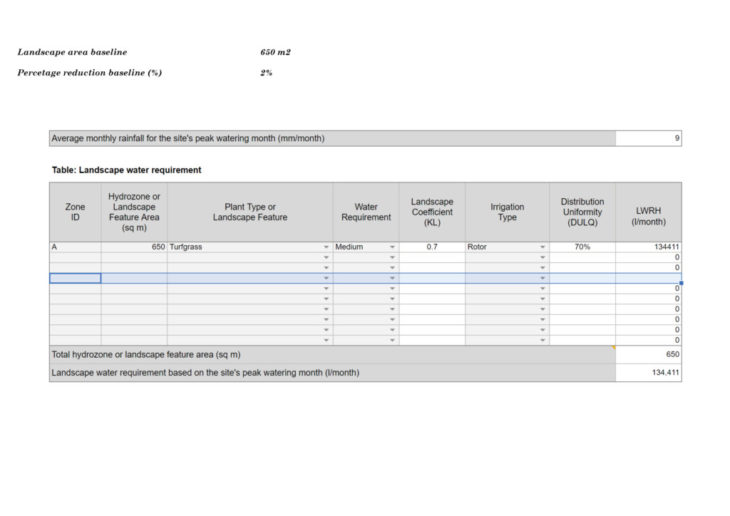
Task: Click the total water requirement value 134,411
Action: click(648, 372)
